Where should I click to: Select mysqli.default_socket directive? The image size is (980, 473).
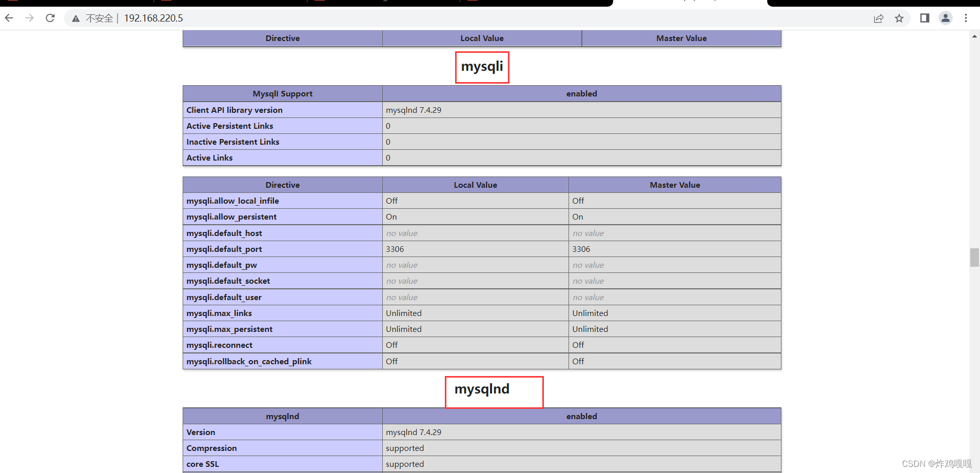(228, 281)
